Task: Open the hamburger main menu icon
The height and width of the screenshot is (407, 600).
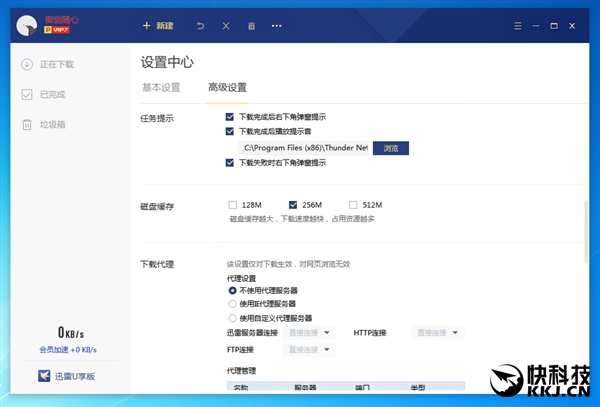Action: click(518, 26)
